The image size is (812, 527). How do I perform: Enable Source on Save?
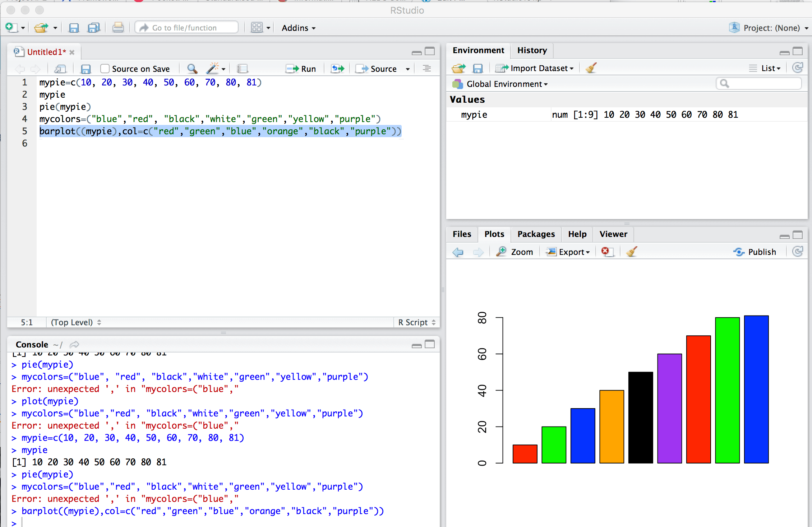coord(104,68)
